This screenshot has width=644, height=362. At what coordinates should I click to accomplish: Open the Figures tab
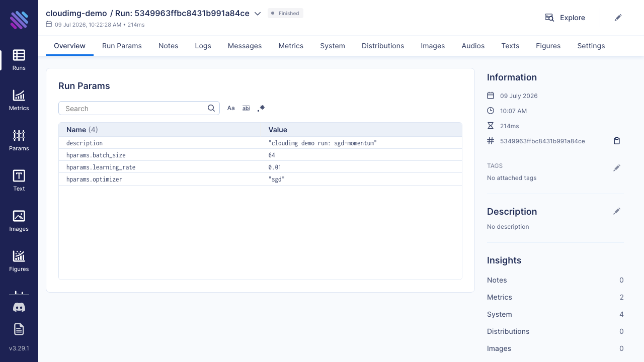coord(548,46)
